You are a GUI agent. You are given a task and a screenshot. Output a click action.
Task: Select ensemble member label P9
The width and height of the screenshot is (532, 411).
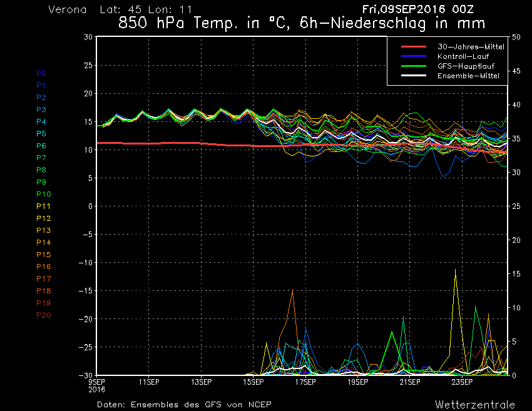click(41, 182)
